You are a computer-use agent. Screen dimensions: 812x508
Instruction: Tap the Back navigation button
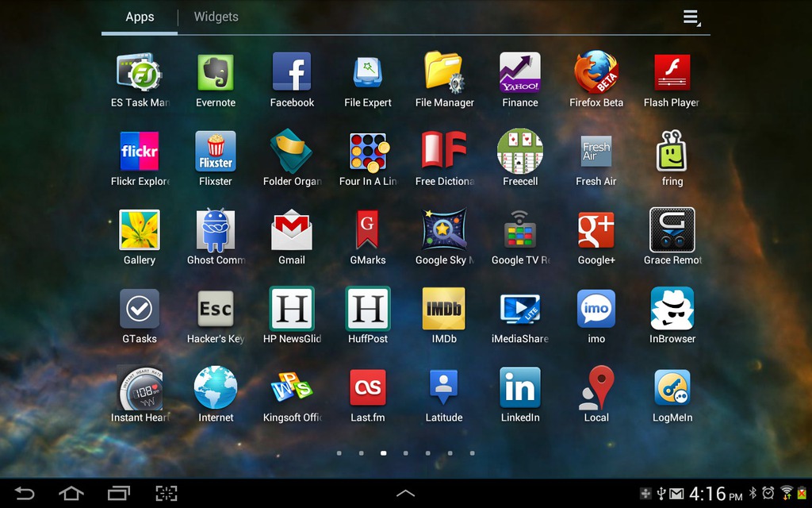[24, 493]
